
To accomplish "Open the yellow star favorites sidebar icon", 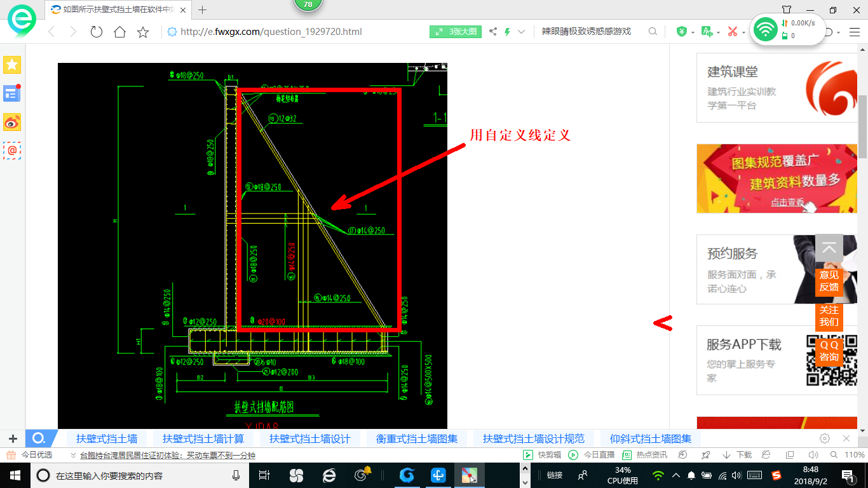I will [12, 64].
